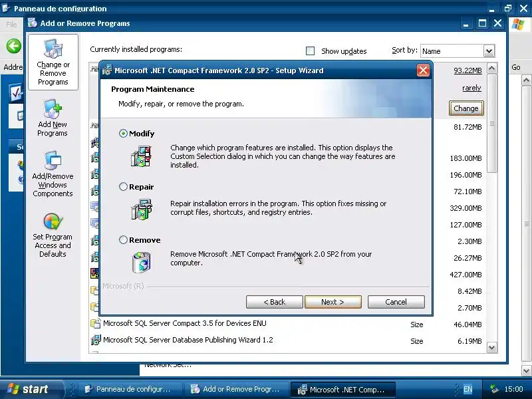The width and height of the screenshot is (532, 399).
Task: Click the 427.00MB size value
Action: [465, 275]
